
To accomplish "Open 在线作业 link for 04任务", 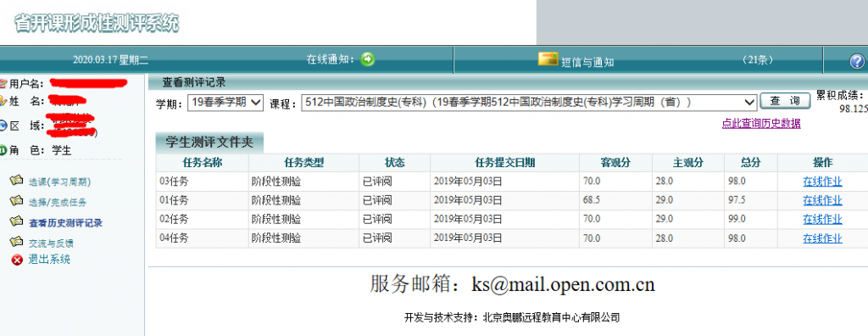I will pos(822,238).
